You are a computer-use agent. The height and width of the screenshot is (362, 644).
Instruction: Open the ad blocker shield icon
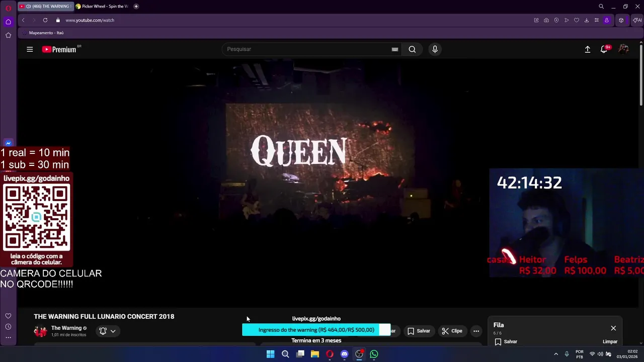point(556,20)
